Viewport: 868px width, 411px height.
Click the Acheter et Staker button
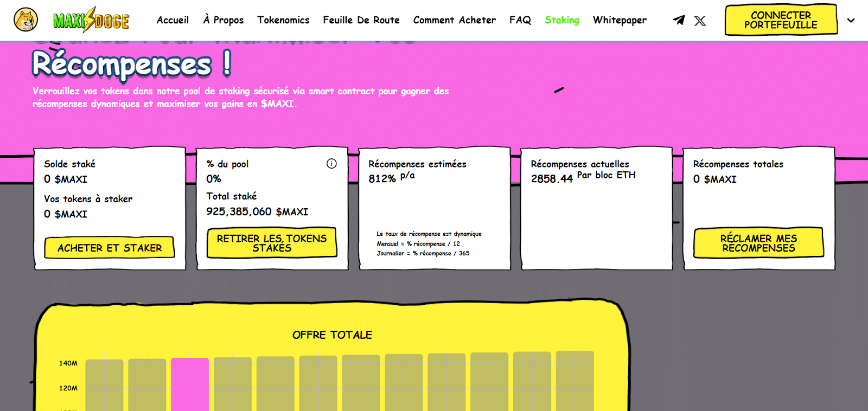[x=110, y=248]
